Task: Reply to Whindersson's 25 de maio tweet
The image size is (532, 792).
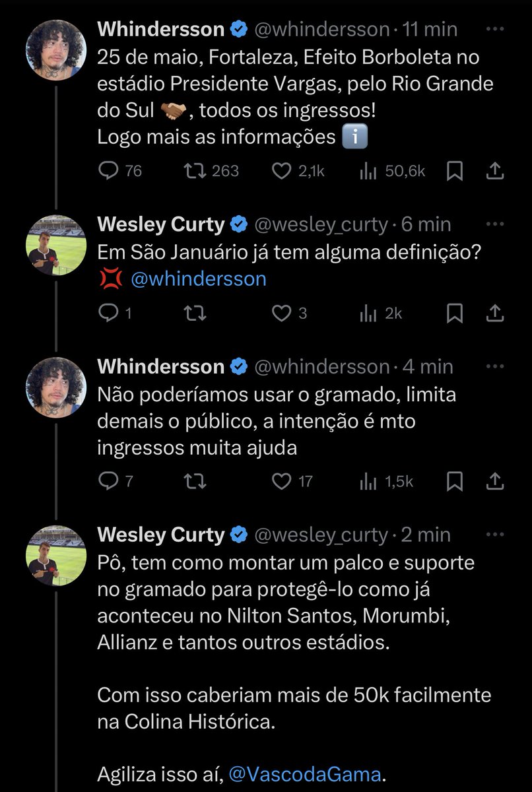Action: 108,172
